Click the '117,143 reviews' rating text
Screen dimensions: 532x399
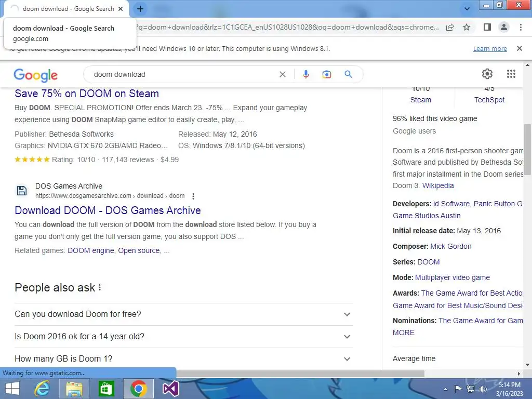128,159
